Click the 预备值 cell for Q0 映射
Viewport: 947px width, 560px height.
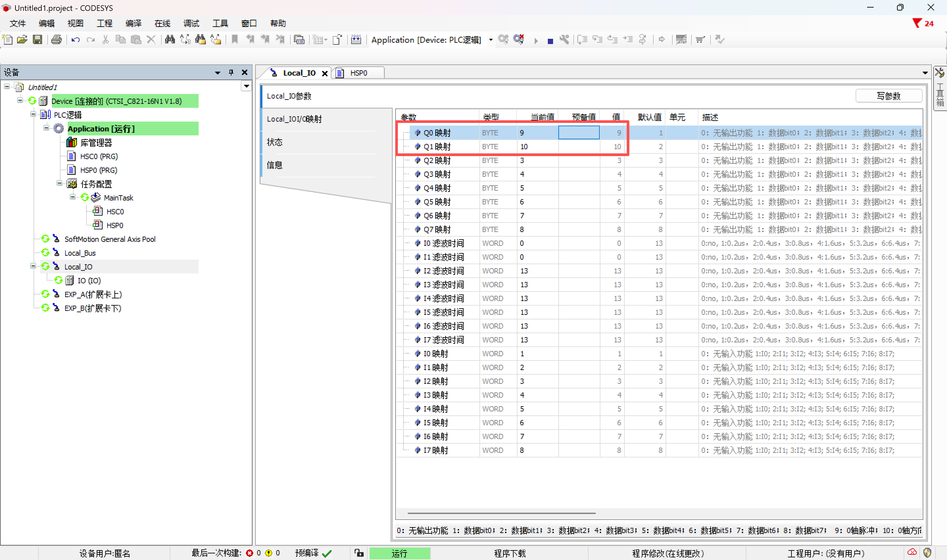coord(579,132)
